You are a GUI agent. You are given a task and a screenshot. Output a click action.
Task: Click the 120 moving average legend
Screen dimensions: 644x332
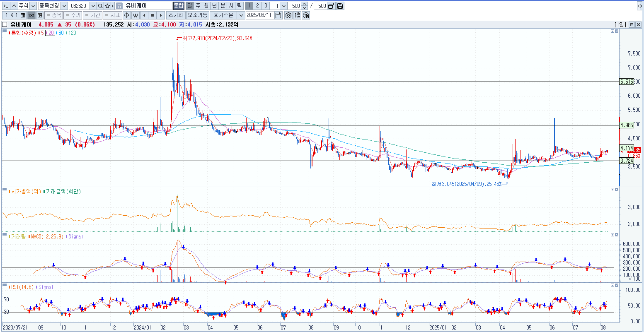[71, 33]
